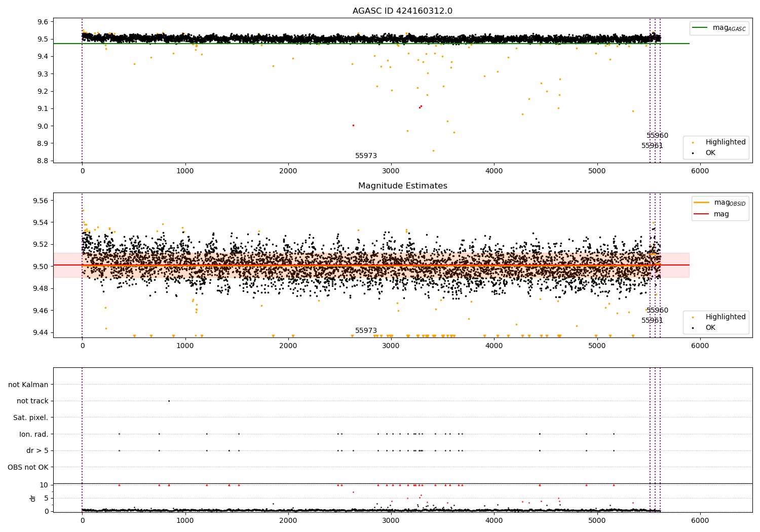Screen dimensions: 760x532
Task: Click the rotated "dr" y-axis label
Action: tap(33, 498)
